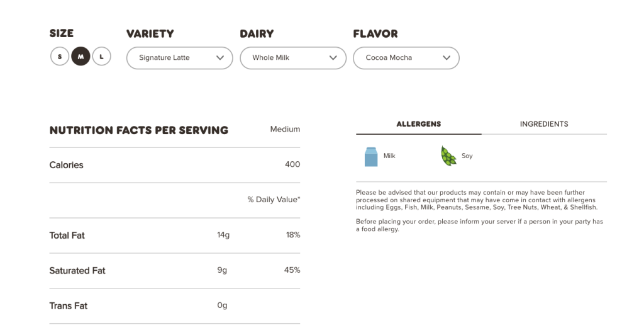644x325 pixels.
Task: Click the Calories row value 400
Action: pos(292,164)
